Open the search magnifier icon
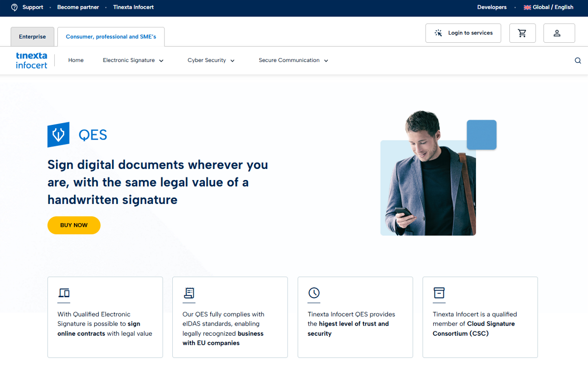The height and width of the screenshot is (366, 588). (577, 61)
